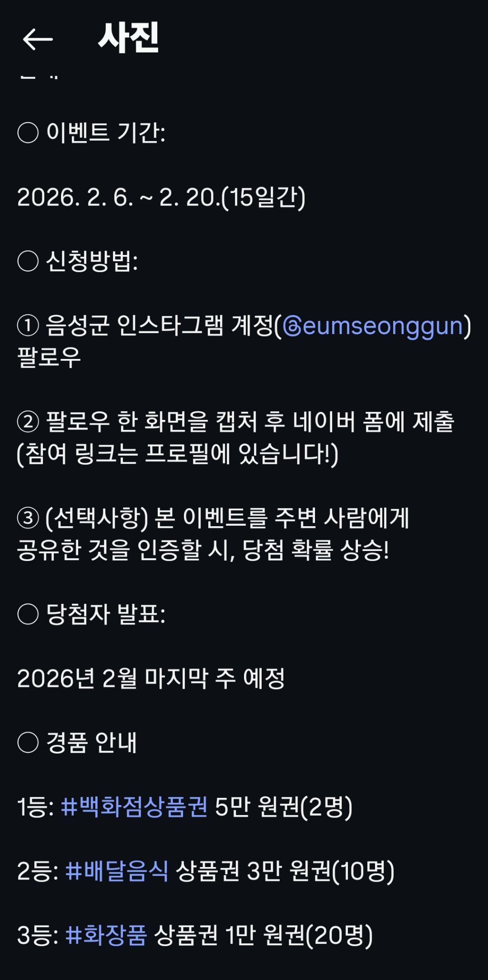
Task: Tap the circled number ③ symbol
Action: coord(28,519)
